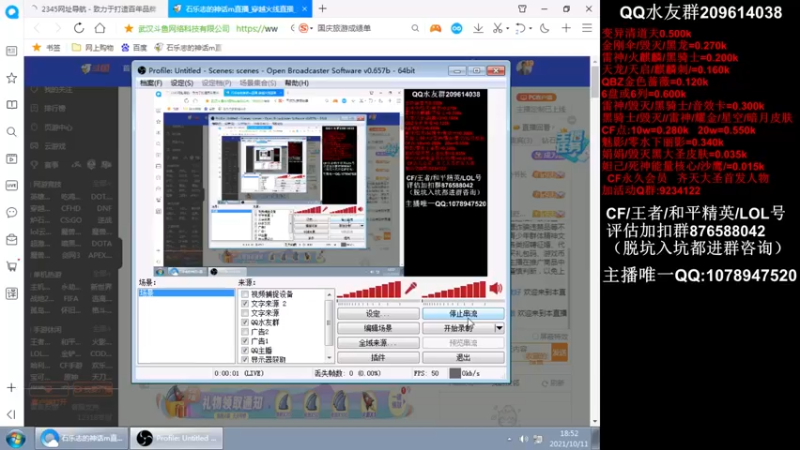Uncheck the QQ主播 source
The image size is (800, 450).
[245, 351]
